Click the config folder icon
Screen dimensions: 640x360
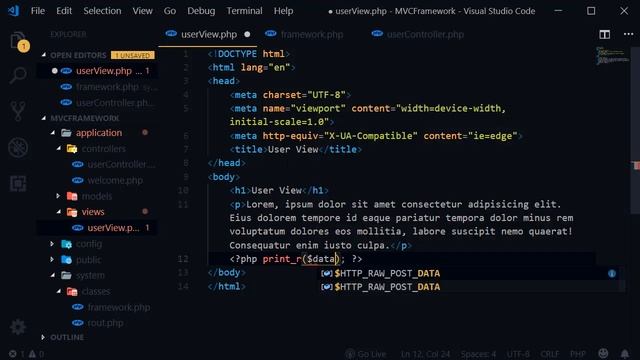tap(67, 244)
